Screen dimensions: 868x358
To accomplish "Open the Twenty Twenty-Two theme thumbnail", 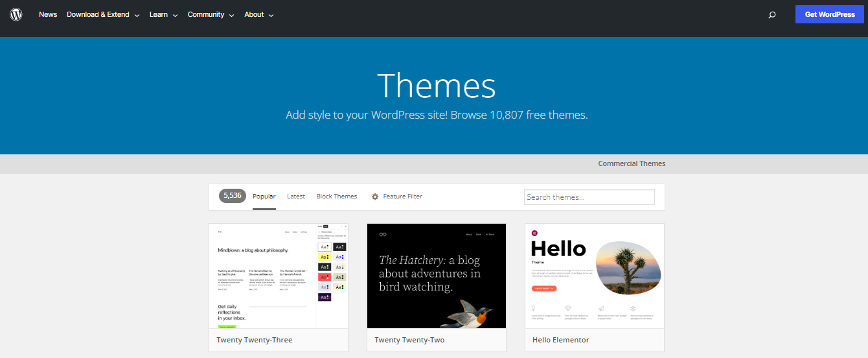I will click(437, 276).
